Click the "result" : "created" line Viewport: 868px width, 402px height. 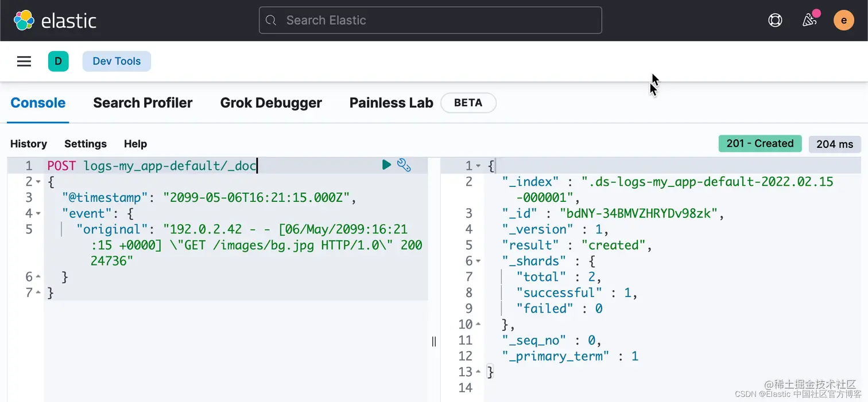pyautogui.click(x=577, y=245)
